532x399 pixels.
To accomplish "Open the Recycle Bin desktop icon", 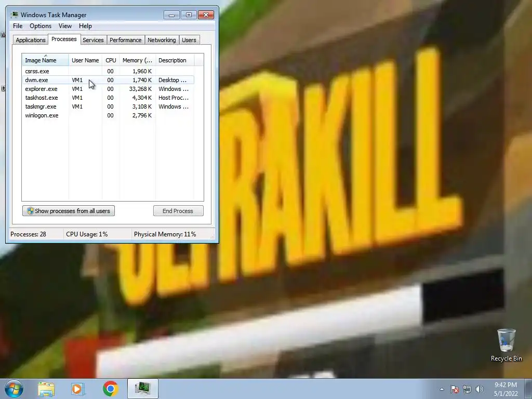I will tap(506, 345).
